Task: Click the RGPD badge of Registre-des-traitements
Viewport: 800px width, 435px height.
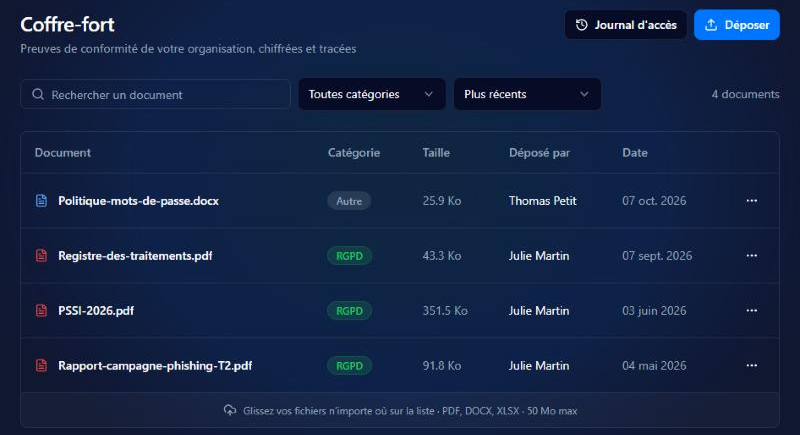Action: 349,256
